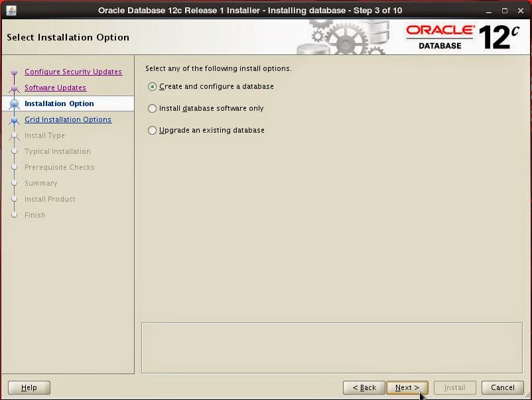Screen dimensions: 532x400
Task: Click the Summary step
Action: (40, 183)
